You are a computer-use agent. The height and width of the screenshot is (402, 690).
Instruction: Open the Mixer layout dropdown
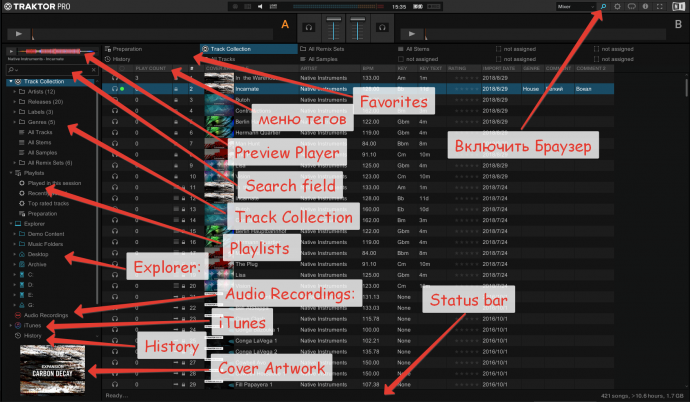click(576, 7)
